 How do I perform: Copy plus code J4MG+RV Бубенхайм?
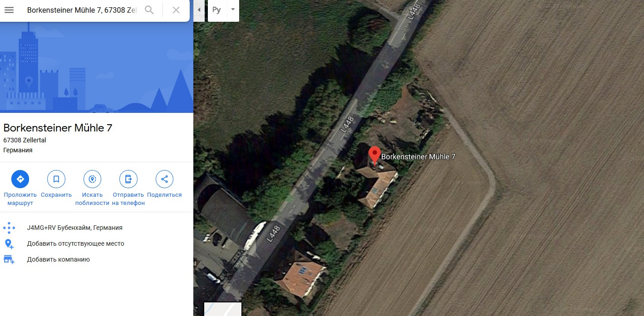pos(75,228)
